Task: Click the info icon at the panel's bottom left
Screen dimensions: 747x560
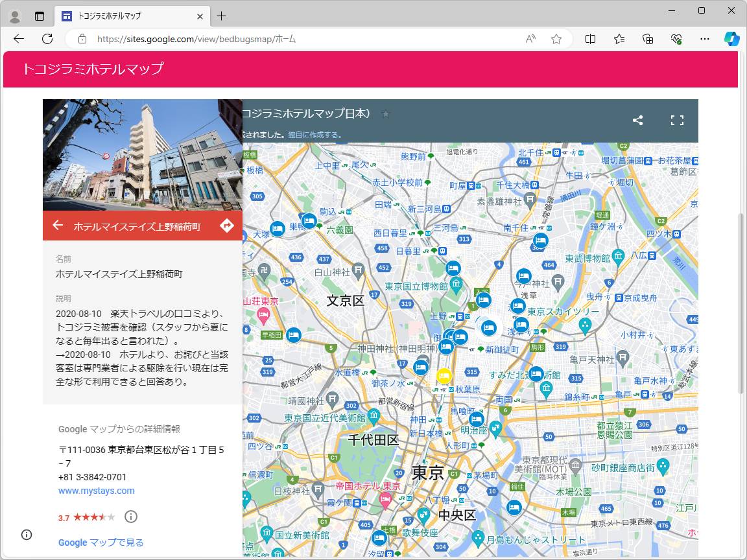Action: pyautogui.click(x=26, y=535)
